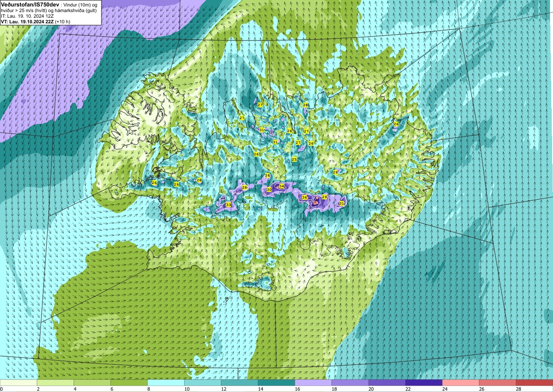Screen dimensions: 553x392
Task: Select the 20–22 m/s violet legend swatch
Action: point(387,383)
